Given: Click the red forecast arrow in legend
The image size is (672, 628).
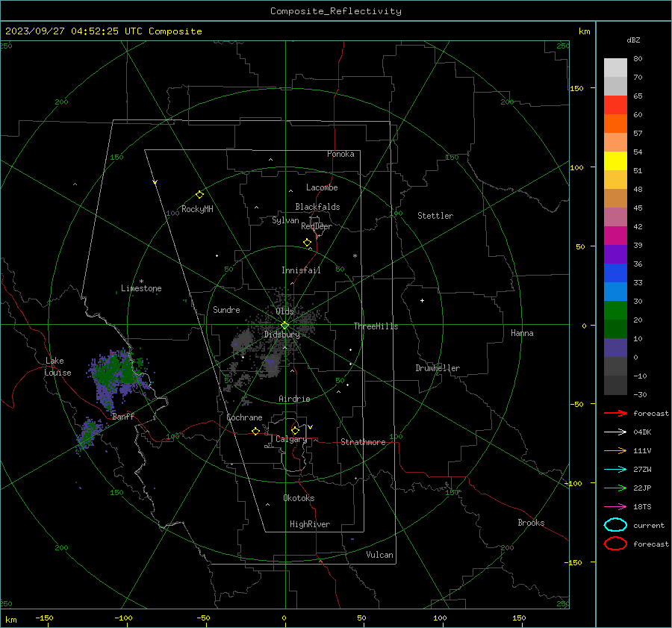Looking at the screenshot, I should (615, 413).
